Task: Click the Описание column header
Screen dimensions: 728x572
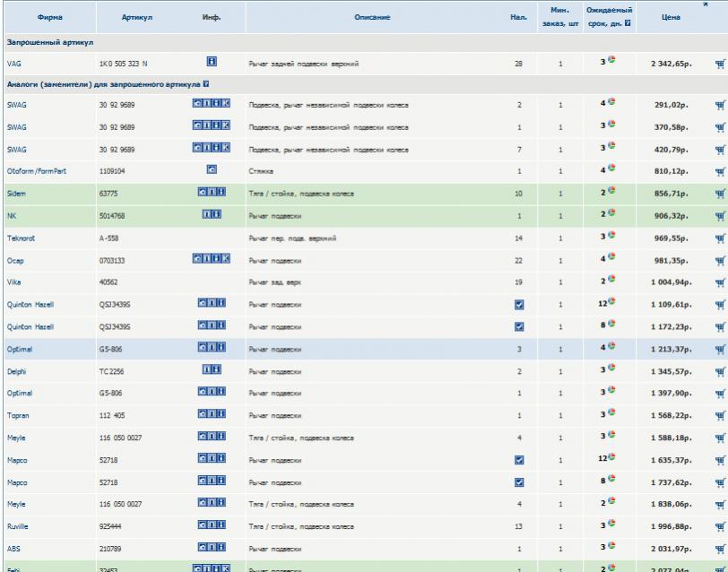Action: [372, 17]
